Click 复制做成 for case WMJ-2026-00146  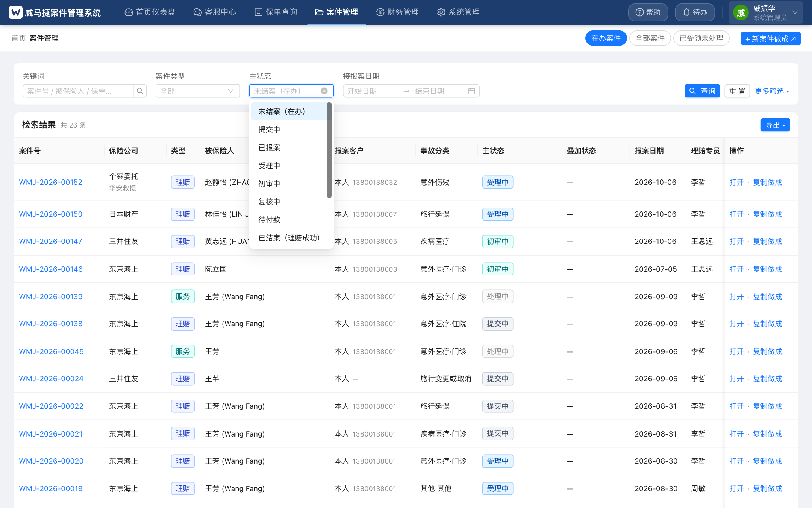(x=767, y=269)
